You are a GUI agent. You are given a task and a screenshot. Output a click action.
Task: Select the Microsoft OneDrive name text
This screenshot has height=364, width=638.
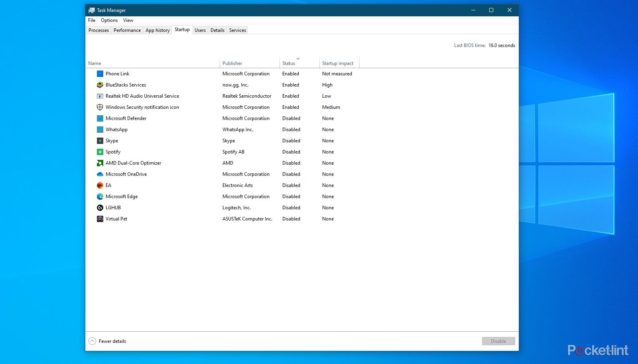126,174
